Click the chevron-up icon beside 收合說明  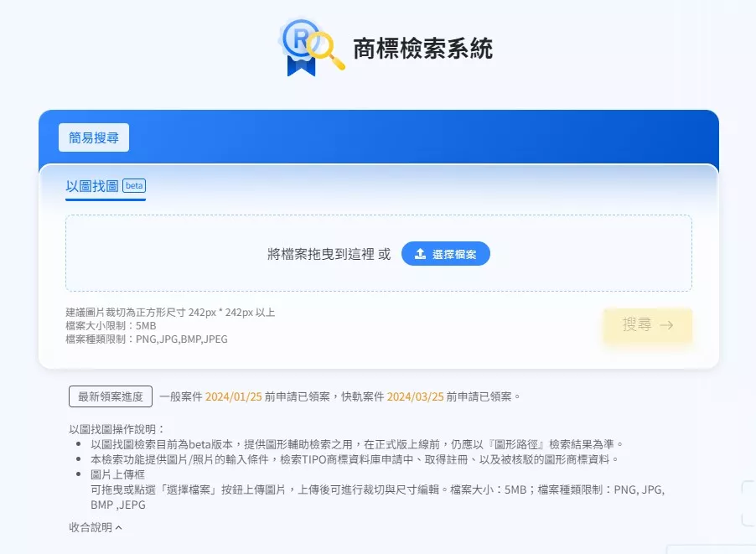(119, 528)
